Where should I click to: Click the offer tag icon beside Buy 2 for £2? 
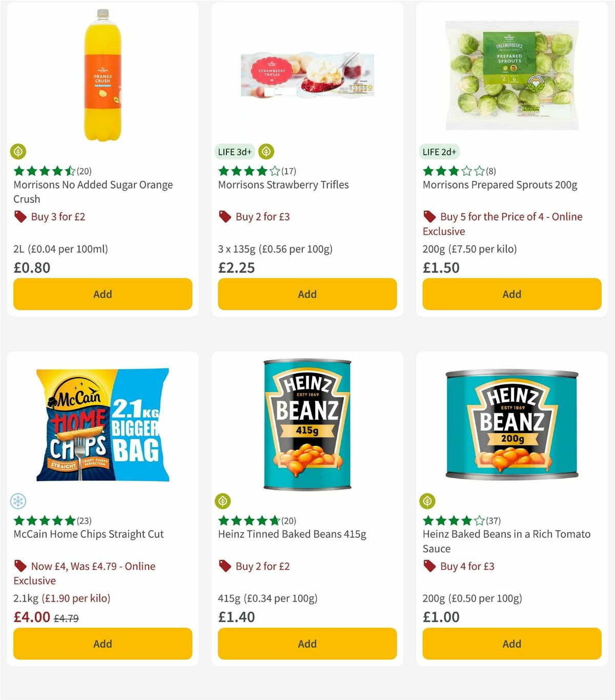click(x=224, y=566)
